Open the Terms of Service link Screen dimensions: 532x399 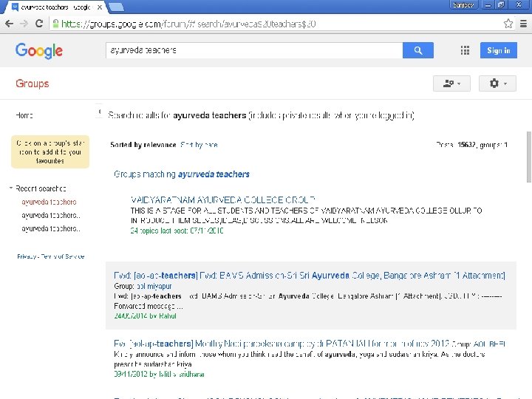(62, 256)
